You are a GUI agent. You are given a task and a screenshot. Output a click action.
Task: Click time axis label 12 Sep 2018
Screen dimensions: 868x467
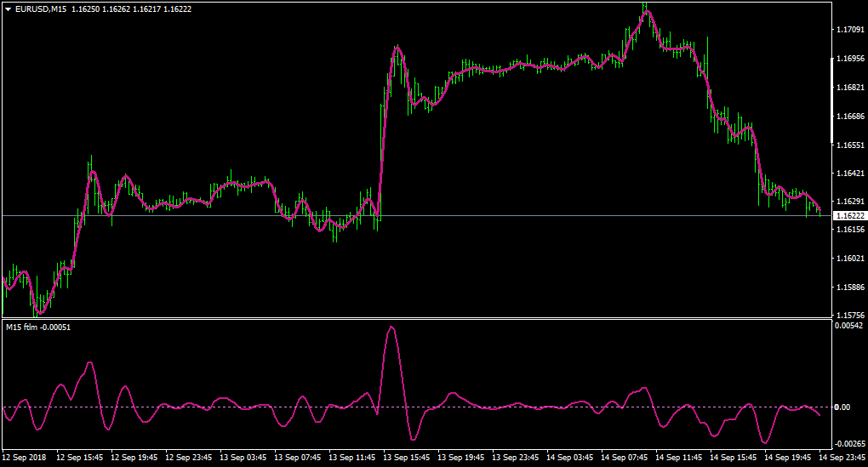coord(25,458)
